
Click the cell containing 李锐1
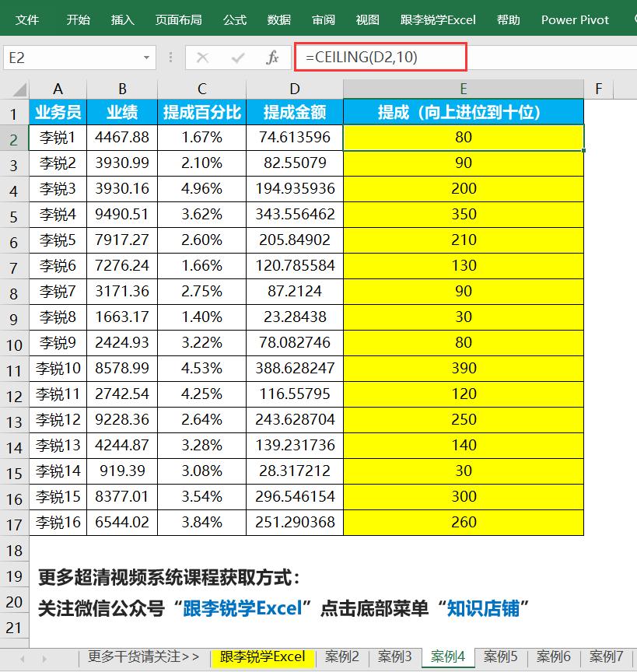[x=58, y=137]
